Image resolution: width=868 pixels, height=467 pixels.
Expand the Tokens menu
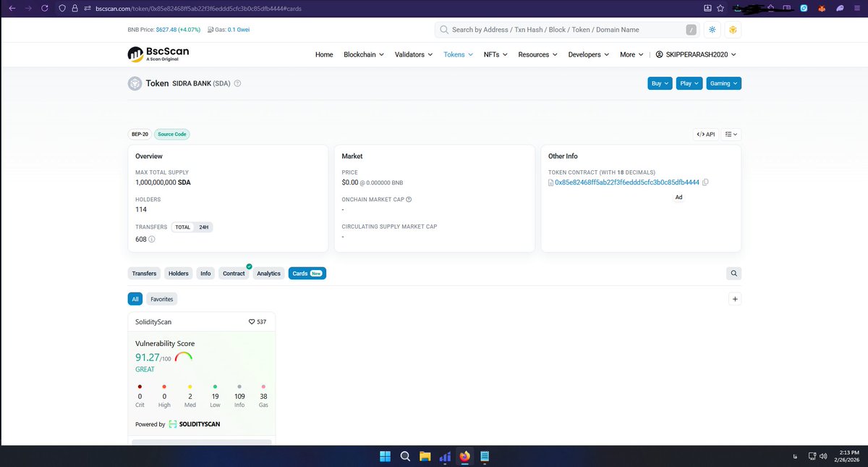point(458,54)
